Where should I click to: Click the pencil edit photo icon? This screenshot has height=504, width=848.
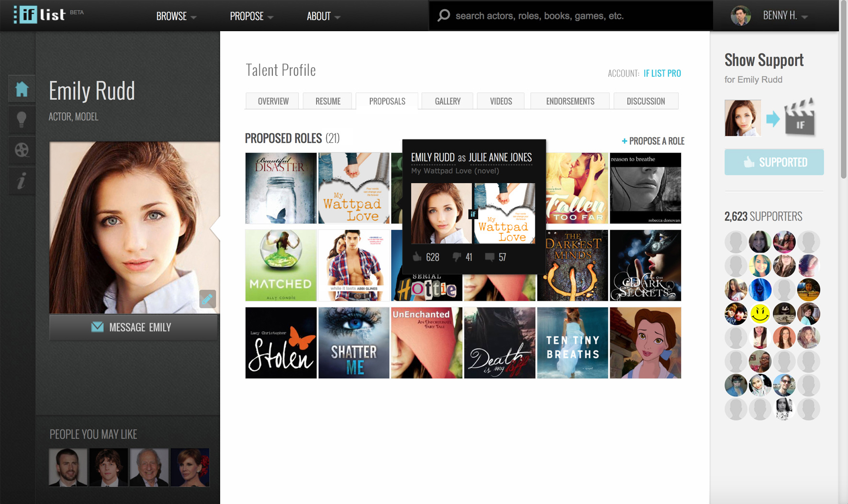(x=207, y=299)
